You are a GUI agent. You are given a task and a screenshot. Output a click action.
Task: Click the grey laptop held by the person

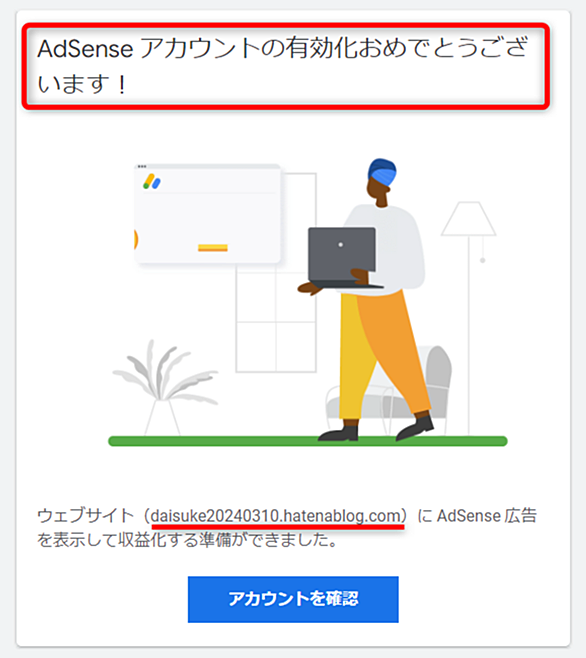[343, 257]
